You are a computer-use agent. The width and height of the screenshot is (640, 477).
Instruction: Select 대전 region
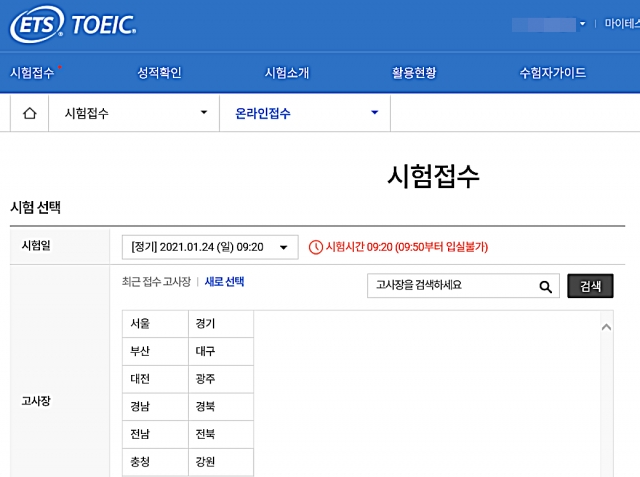[x=155, y=379]
